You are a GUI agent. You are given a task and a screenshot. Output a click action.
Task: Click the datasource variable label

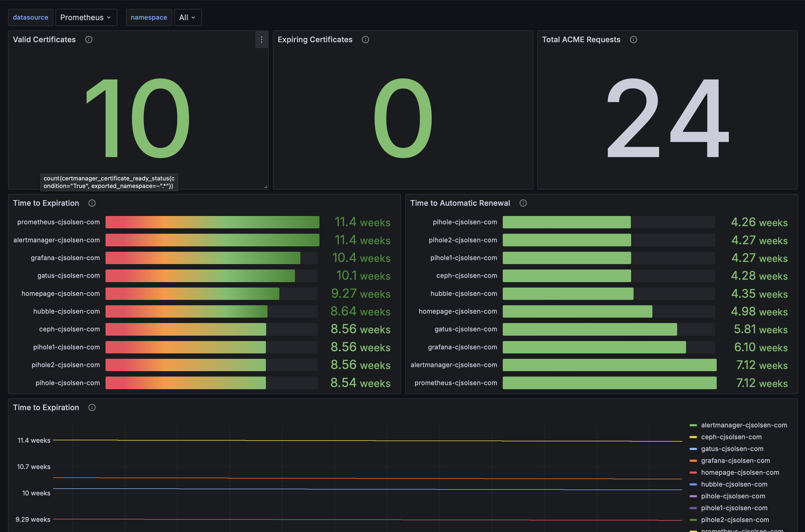tap(31, 17)
